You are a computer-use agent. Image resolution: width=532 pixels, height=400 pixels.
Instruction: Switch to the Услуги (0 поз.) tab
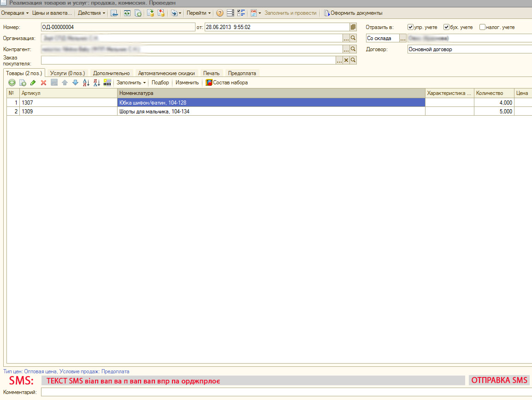pyautogui.click(x=67, y=73)
